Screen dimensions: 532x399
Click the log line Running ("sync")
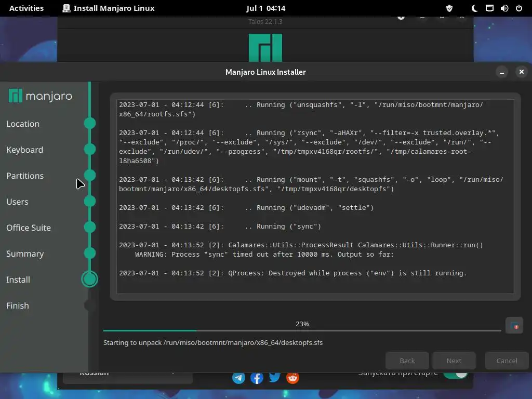click(x=220, y=227)
